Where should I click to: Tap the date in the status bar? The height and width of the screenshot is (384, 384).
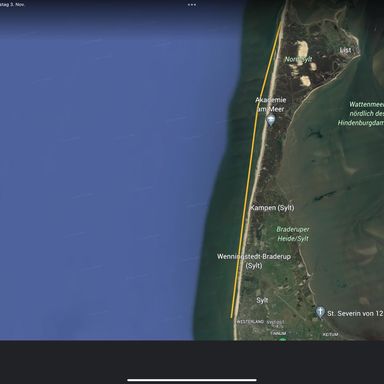[12, 5]
